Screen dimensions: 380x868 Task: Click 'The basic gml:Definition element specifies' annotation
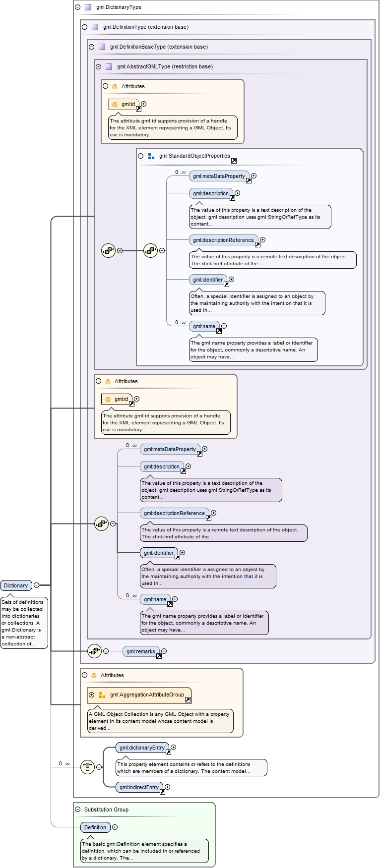click(x=145, y=851)
